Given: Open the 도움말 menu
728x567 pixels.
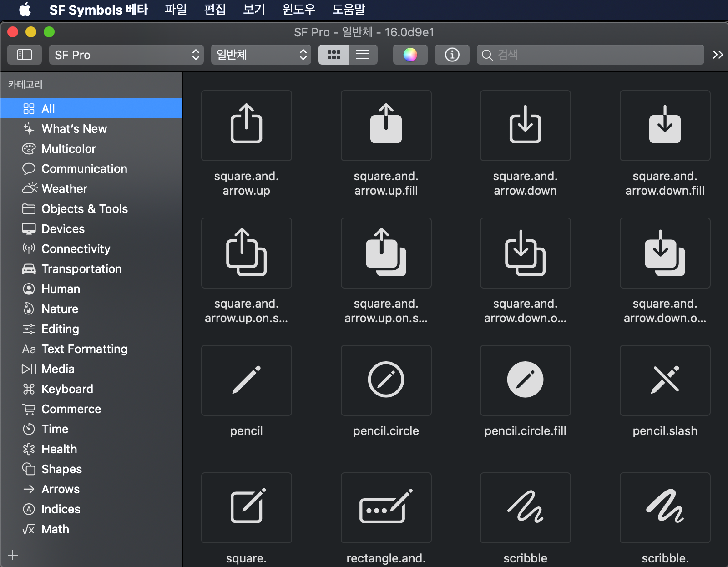Looking at the screenshot, I should click(349, 9).
